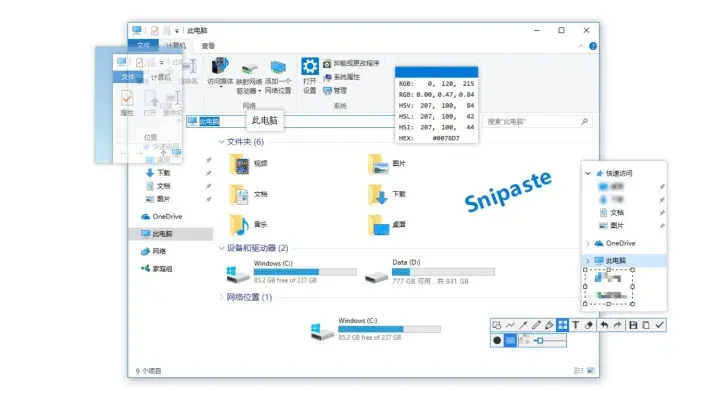Click the pin beside 下载 in navigation pane
Image resolution: width=720 pixels, height=404 pixels.
(208, 173)
